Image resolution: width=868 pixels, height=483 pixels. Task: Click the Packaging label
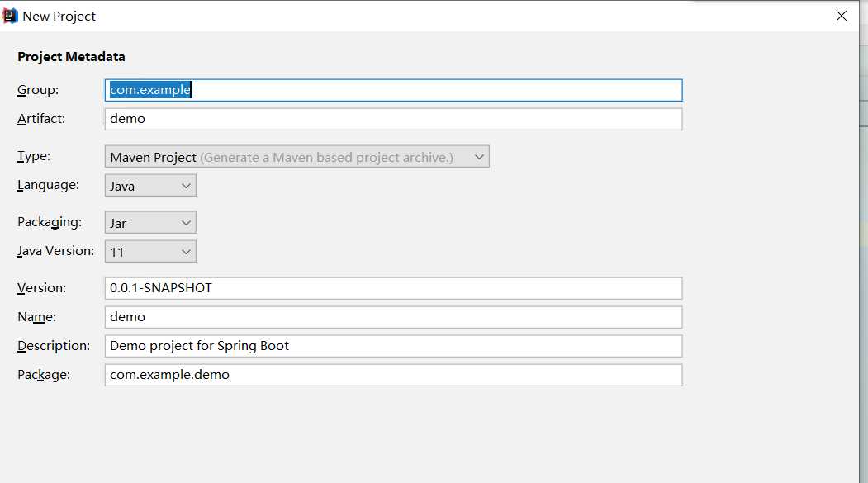50,222
